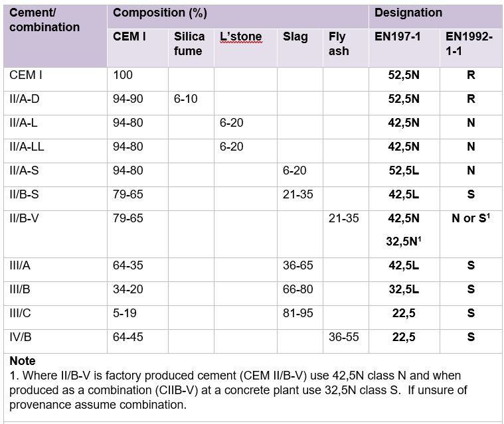Select the "Silica fume" column header
The image size is (504, 424).
pos(189,43)
